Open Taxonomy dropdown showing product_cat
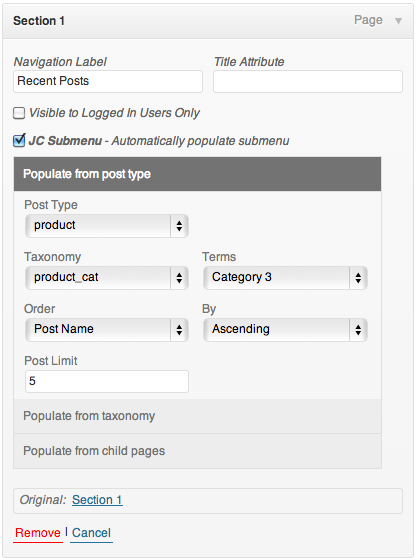The width and height of the screenshot is (416, 560). [x=107, y=278]
